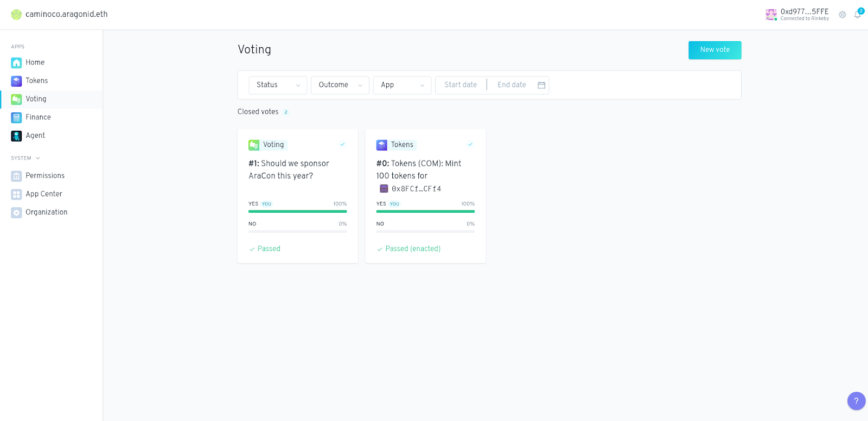Screen dimensions: 868x421
Task: Click the YES progress bar on vote #1
Action: [x=297, y=211]
